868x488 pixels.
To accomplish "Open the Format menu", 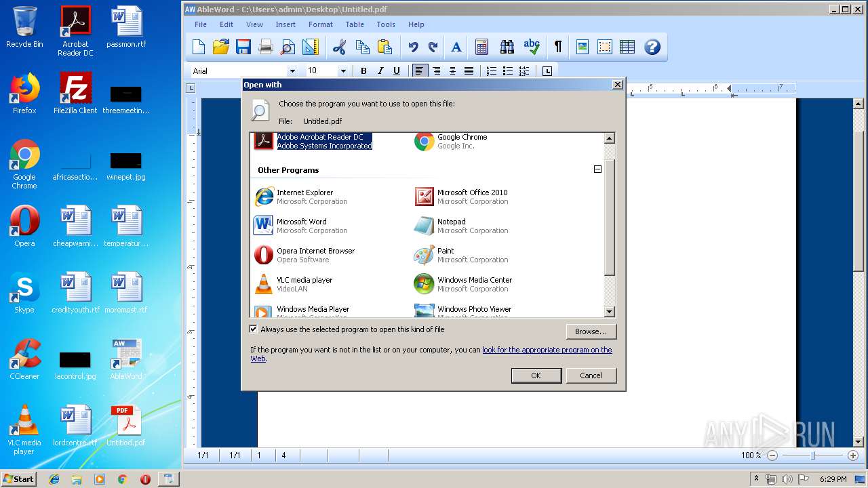I will pos(321,24).
